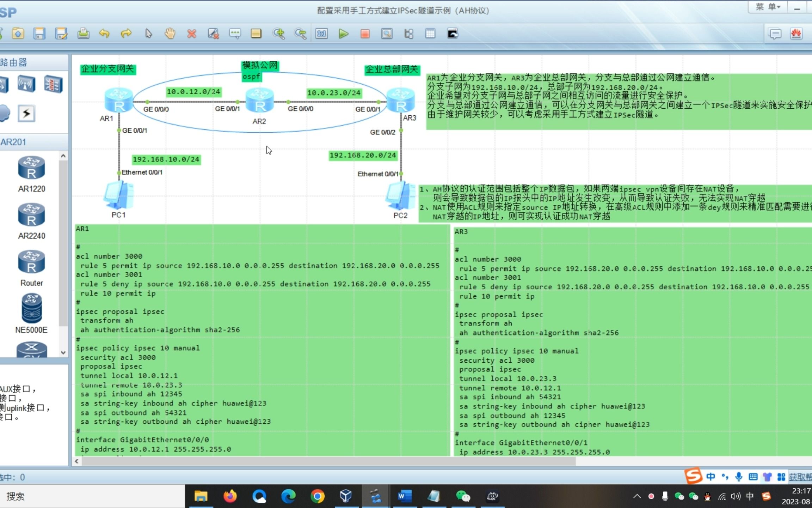Select the firewall device category icon
Screen dimensions: 812x508
tap(53, 84)
